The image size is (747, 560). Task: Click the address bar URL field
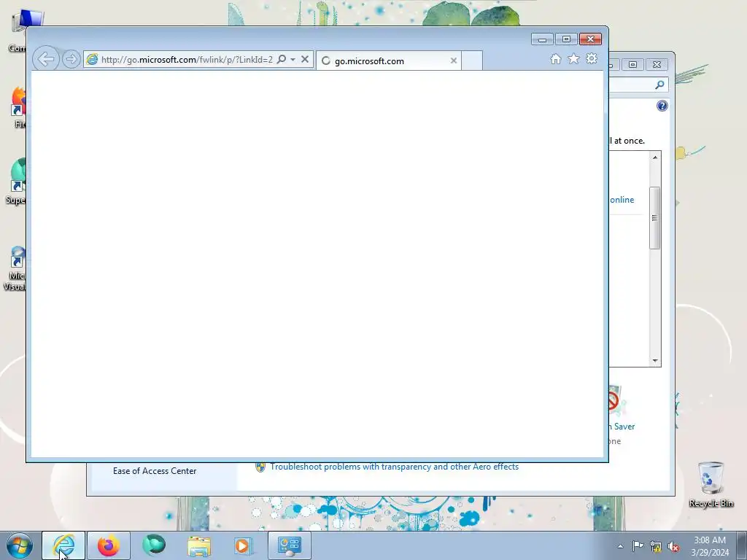pos(187,60)
